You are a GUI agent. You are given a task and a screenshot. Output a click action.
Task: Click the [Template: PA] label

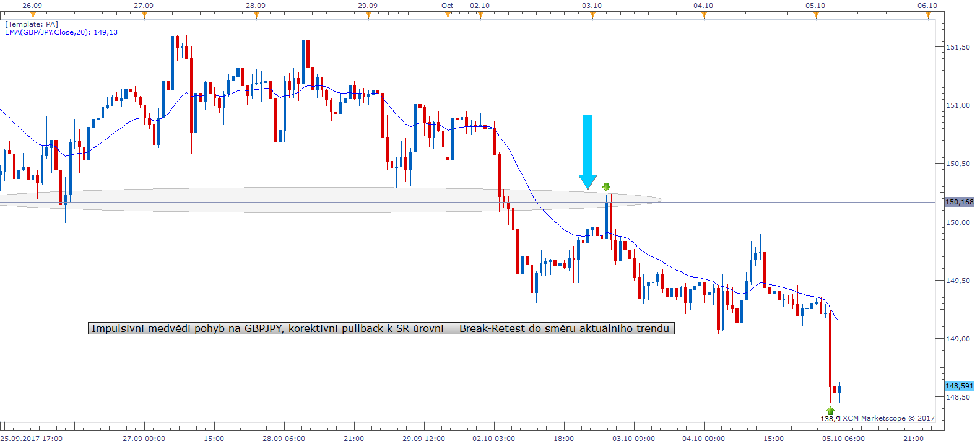(32, 24)
